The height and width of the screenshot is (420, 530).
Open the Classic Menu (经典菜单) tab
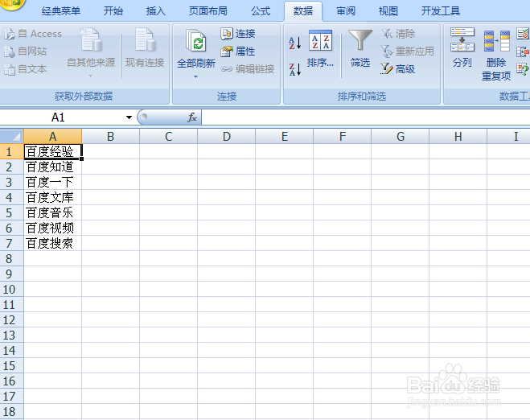tap(61, 11)
